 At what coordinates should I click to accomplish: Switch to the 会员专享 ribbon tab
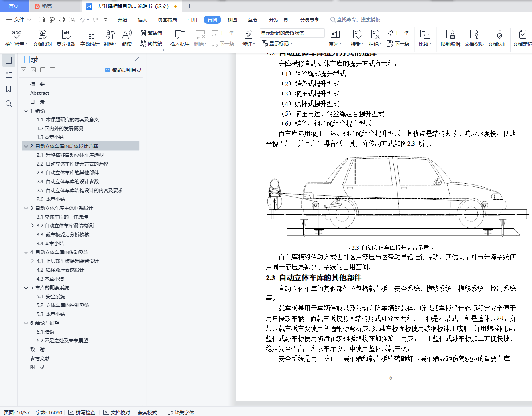[x=310, y=20]
